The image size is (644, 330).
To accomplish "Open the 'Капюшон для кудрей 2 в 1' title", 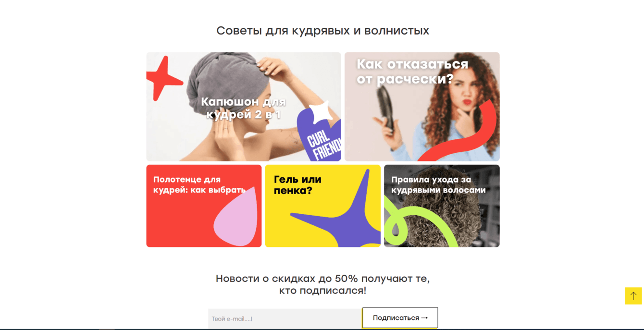I will 243,108.
